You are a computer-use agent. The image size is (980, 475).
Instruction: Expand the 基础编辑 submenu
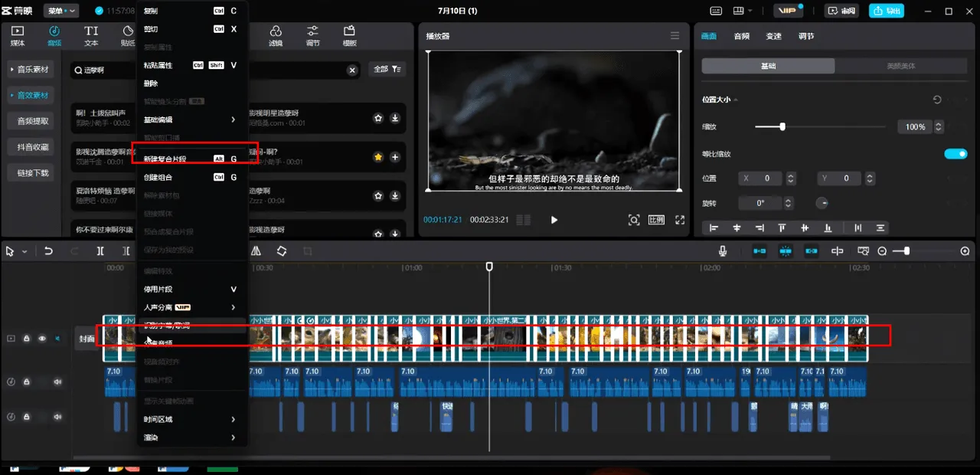pyautogui.click(x=190, y=120)
